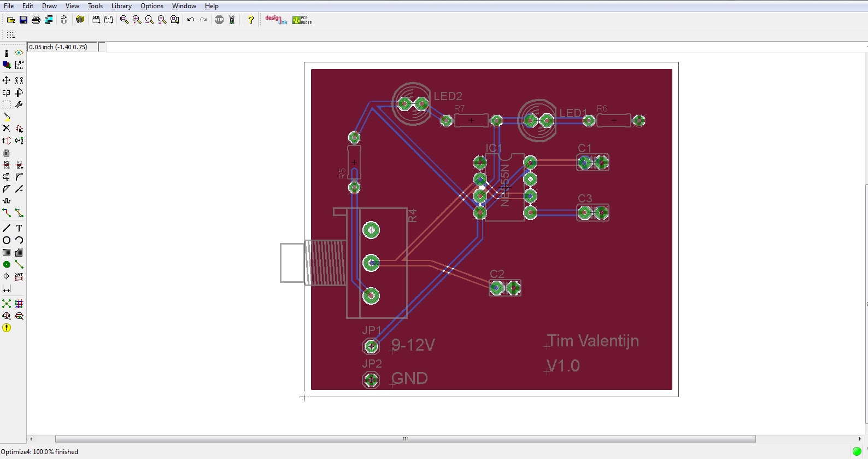The width and height of the screenshot is (868, 459).
Task: Open the Grid settings dropdown
Action: pyautogui.click(x=11, y=34)
